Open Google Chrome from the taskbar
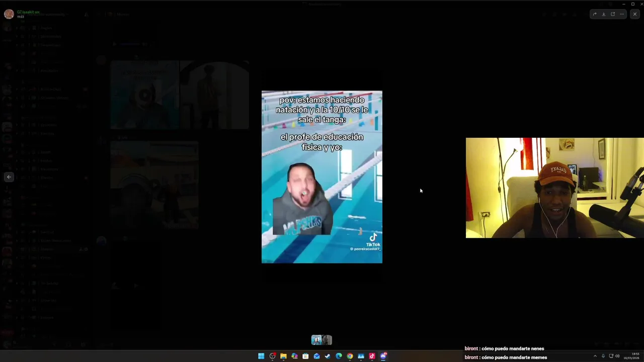644x362 pixels. (x=350, y=356)
